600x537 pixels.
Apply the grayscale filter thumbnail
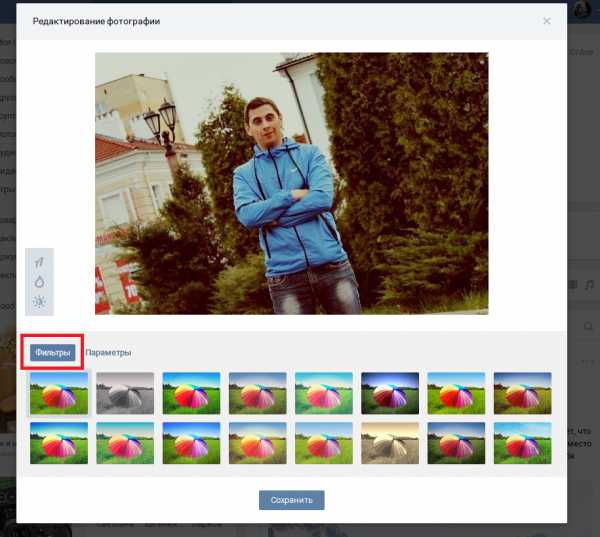click(125, 393)
